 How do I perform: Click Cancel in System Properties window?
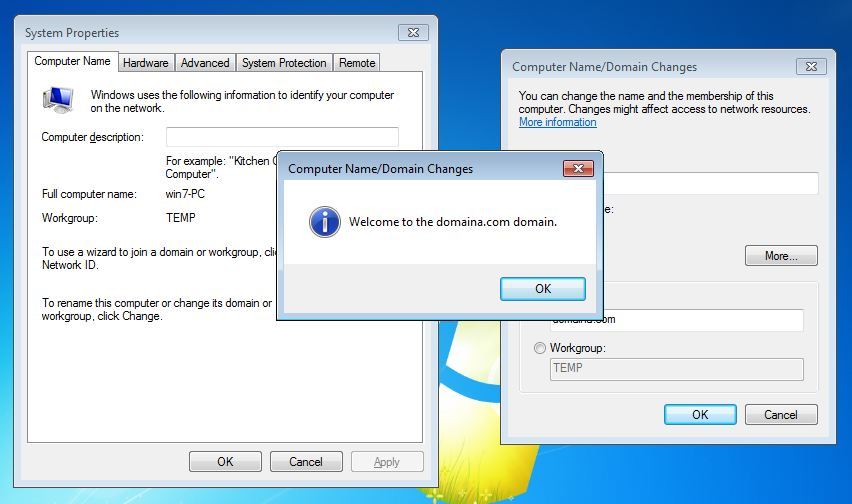click(306, 462)
